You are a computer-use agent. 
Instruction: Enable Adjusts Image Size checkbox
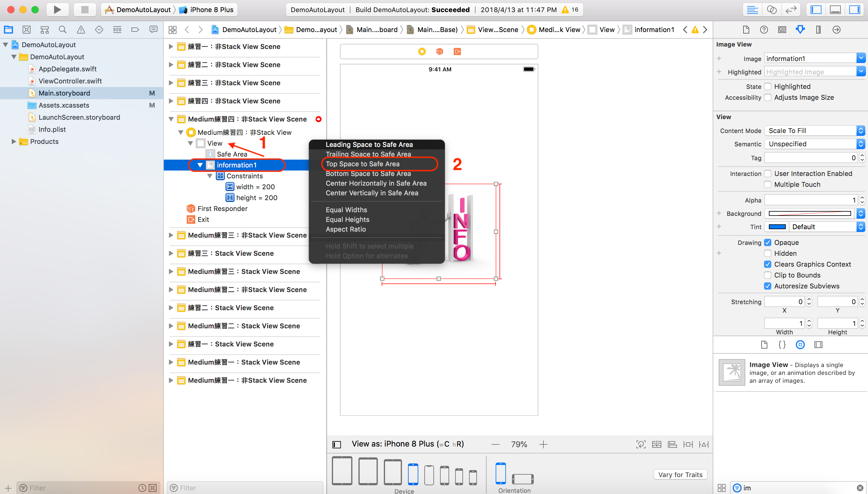[768, 97]
